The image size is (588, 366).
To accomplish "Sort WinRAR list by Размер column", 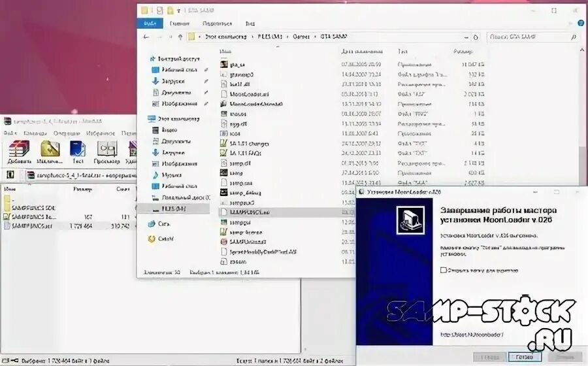I will tap(82, 190).
